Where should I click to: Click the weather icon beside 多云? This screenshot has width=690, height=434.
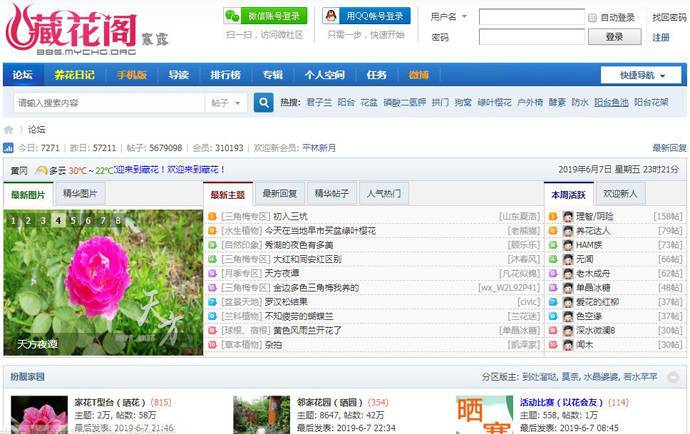(41, 170)
